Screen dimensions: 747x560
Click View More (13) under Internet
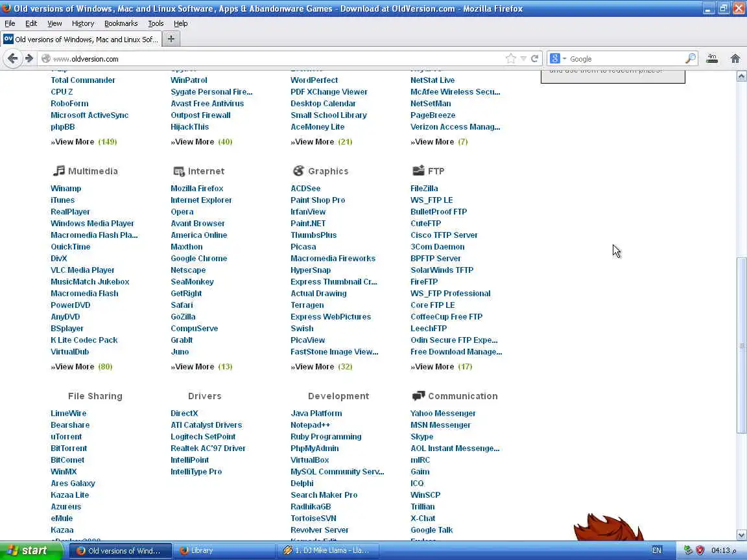click(x=202, y=366)
